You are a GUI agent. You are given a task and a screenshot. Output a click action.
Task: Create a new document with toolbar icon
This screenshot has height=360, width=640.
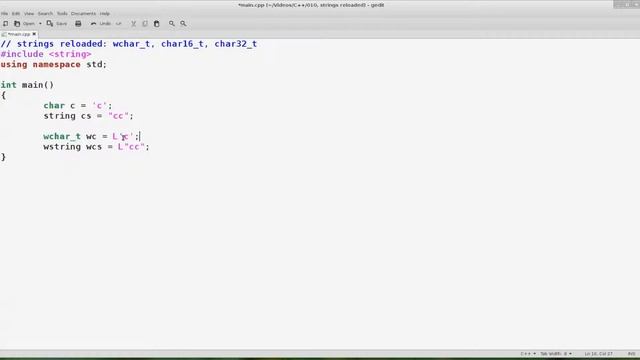[5, 24]
